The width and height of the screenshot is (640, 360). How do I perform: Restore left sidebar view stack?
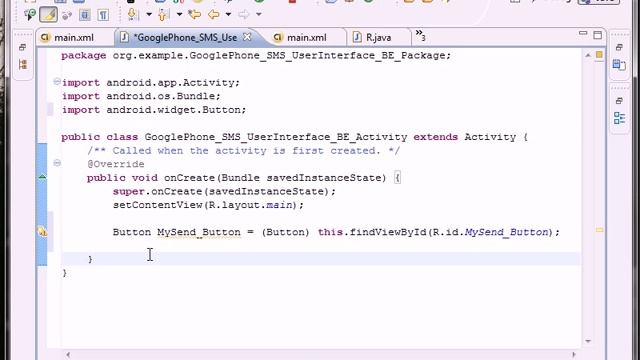pos(23,47)
